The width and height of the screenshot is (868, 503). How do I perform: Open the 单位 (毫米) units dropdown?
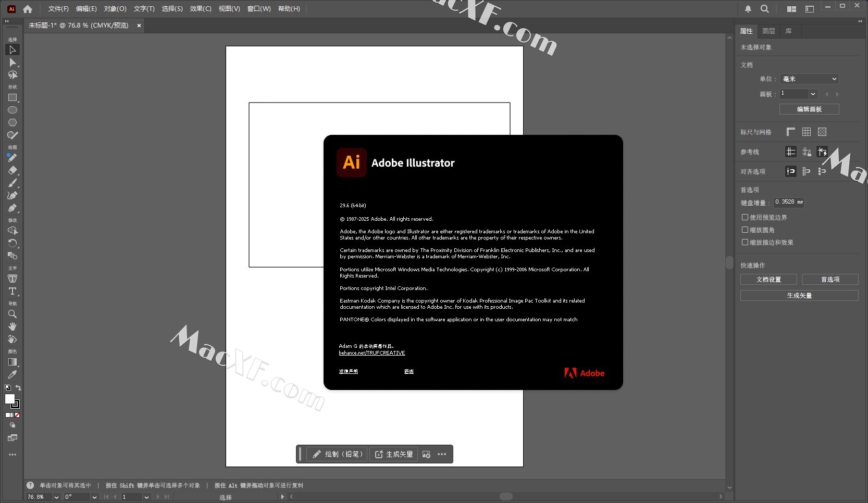tap(809, 79)
